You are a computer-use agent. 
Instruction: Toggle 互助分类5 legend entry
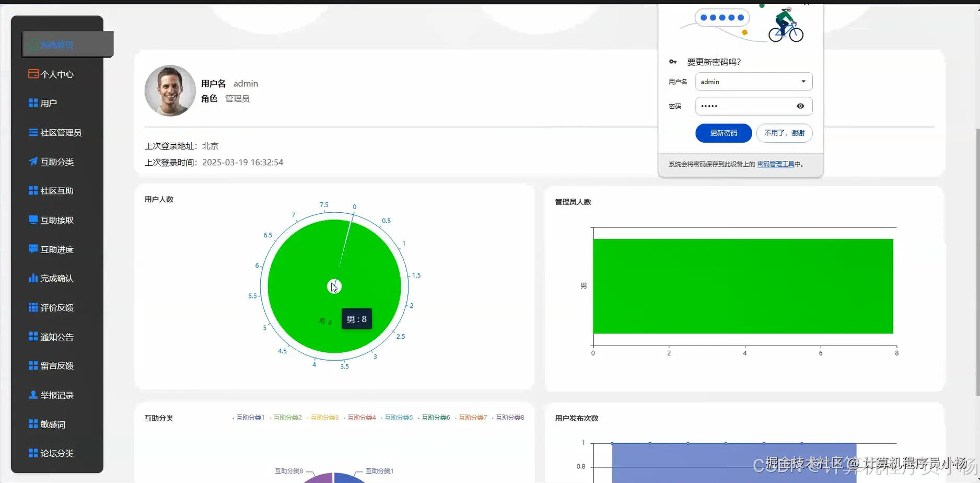(397, 418)
